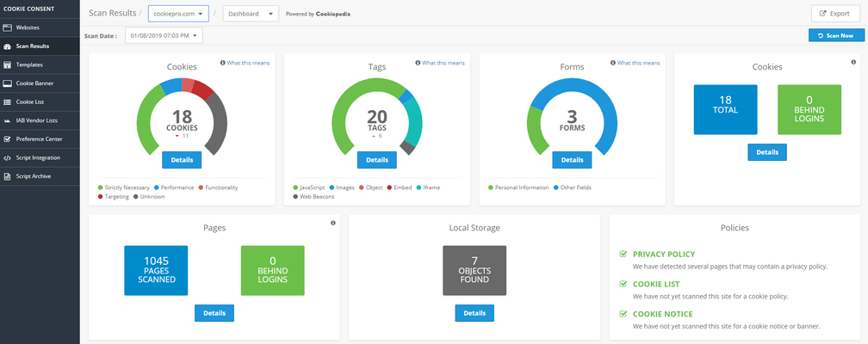Click info icon on Pages card

coord(332,223)
